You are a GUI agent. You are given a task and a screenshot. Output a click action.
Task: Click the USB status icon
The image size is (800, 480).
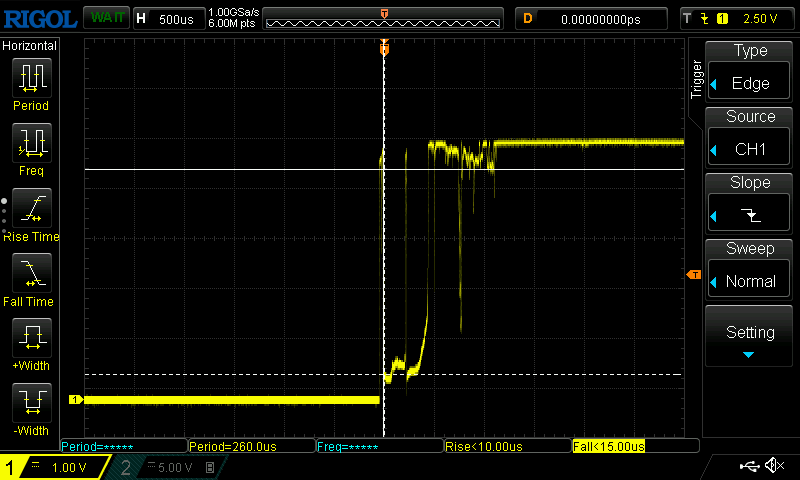[x=748, y=466]
